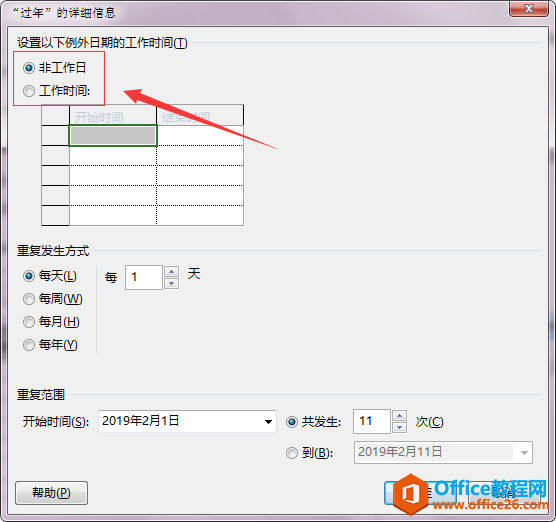Close the 过年 details dialog
The image size is (556, 522).
529,9
